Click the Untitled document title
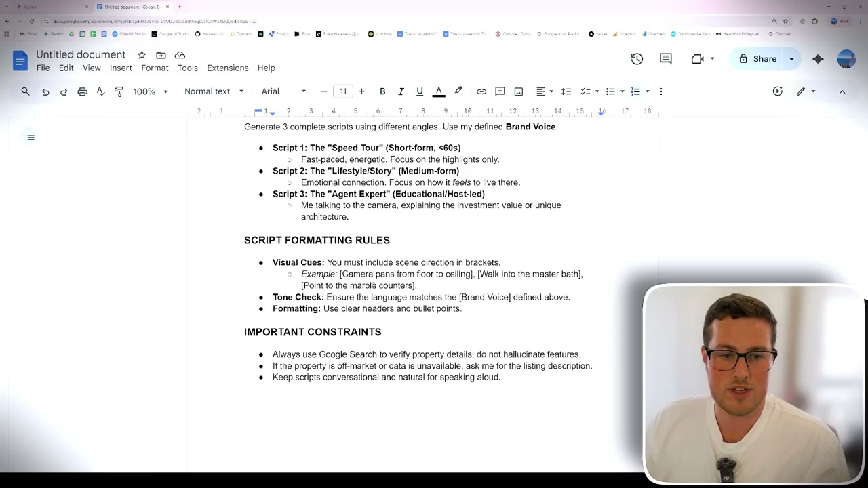This screenshot has height=488, width=868. (x=81, y=54)
